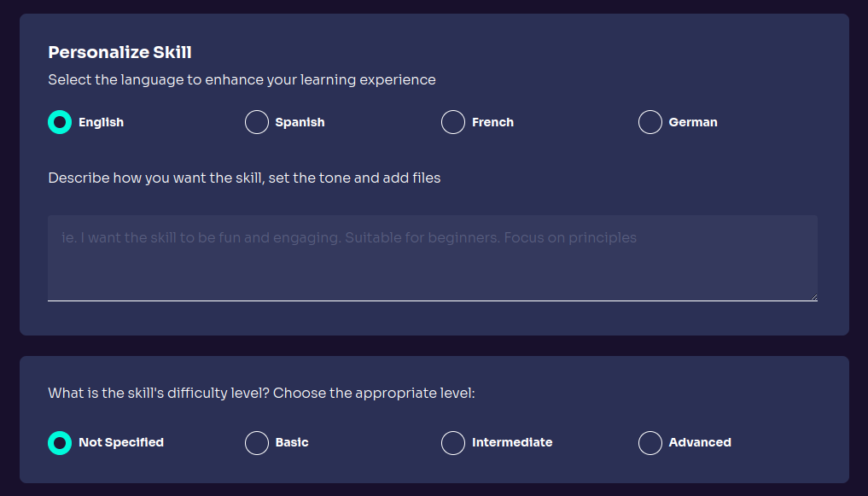Image resolution: width=868 pixels, height=496 pixels.
Task: Click the 'French' text label
Action: click(x=492, y=122)
